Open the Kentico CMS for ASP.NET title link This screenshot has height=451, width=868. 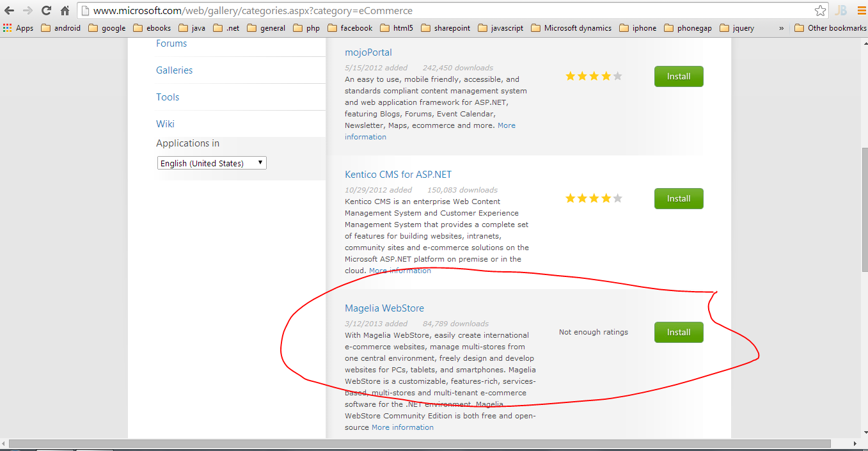click(x=398, y=175)
